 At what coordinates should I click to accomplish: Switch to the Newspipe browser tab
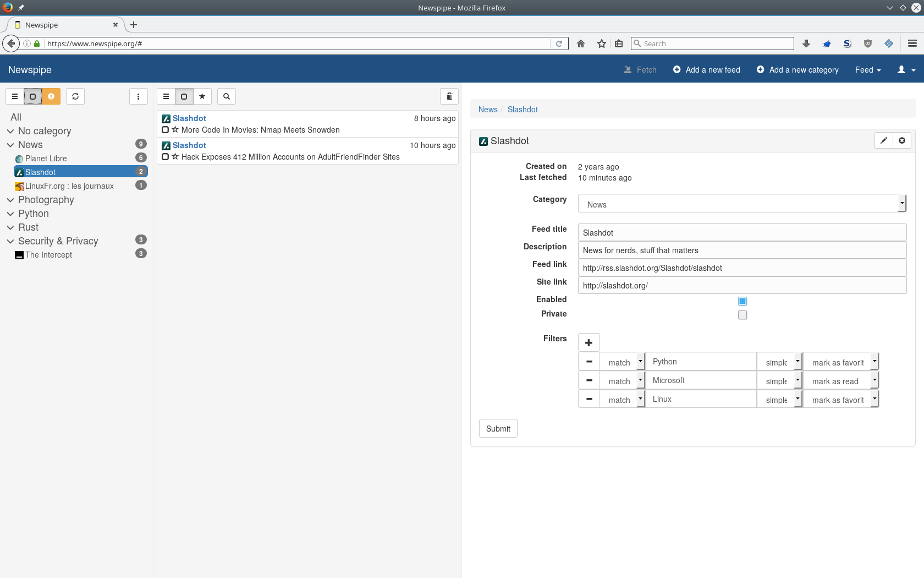pyautogui.click(x=66, y=25)
